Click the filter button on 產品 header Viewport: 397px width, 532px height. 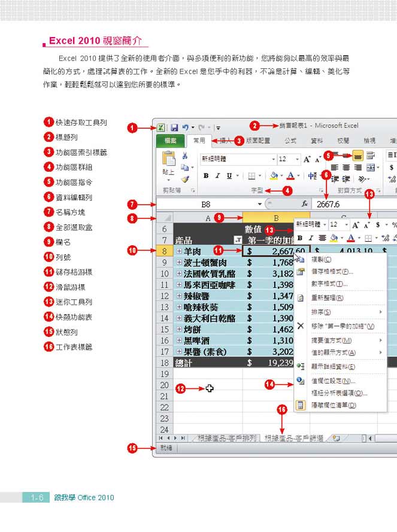tap(238, 240)
